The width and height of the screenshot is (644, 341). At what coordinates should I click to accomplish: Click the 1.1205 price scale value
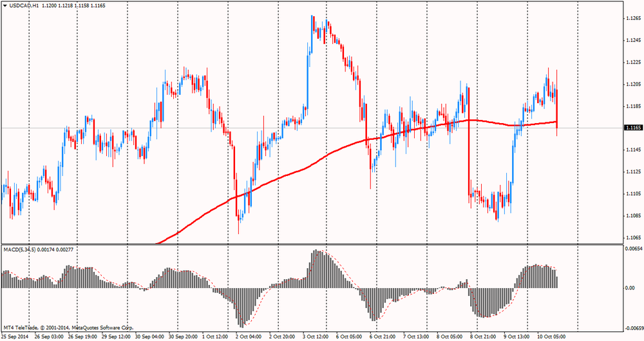pos(632,84)
